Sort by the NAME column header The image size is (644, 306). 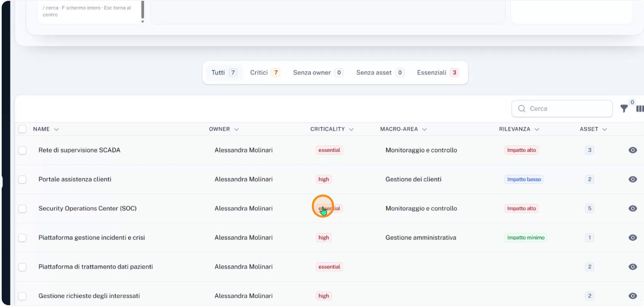pos(46,129)
